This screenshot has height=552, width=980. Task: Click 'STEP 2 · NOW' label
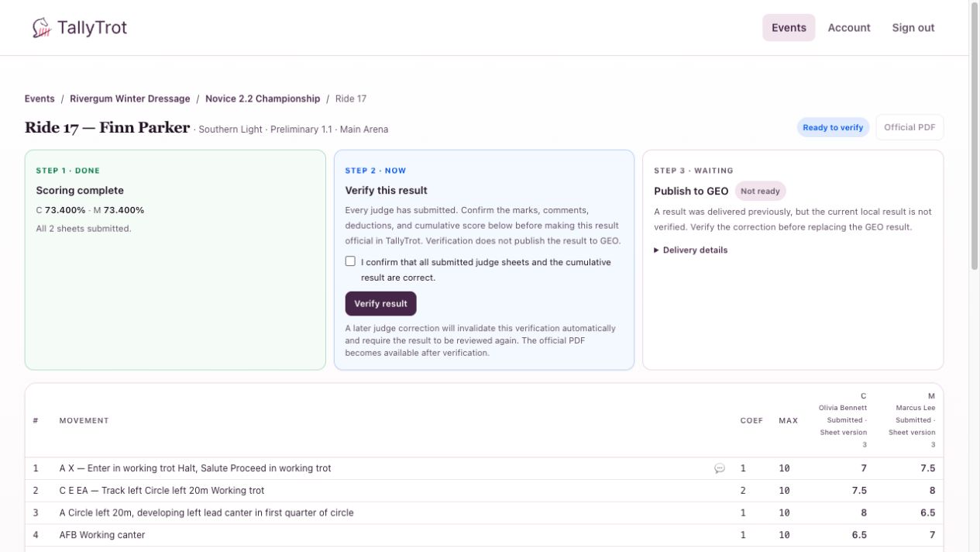tap(376, 171)
